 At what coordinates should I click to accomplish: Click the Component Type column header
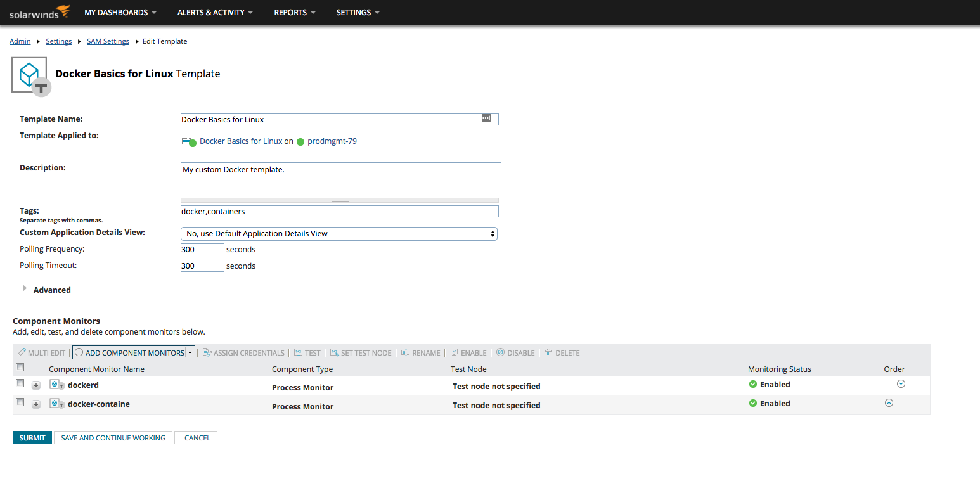pyautogui.click(x=302, y=369)
